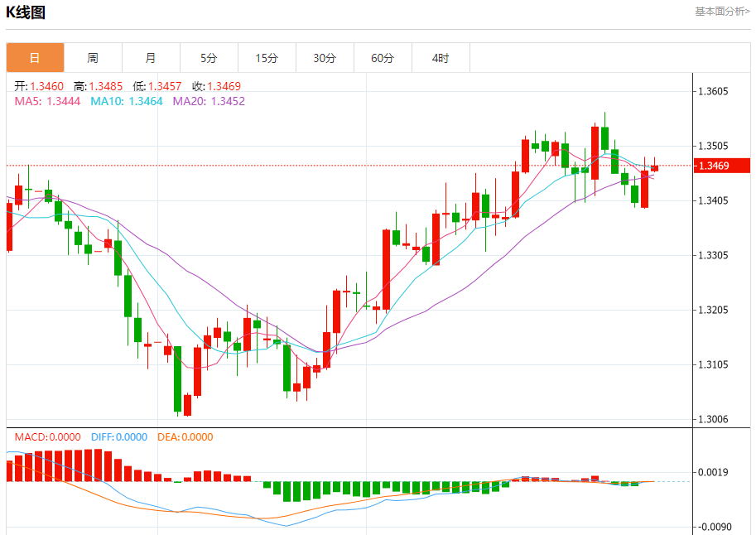
Task: Click the DEA value label
Action: pos(185,437)
